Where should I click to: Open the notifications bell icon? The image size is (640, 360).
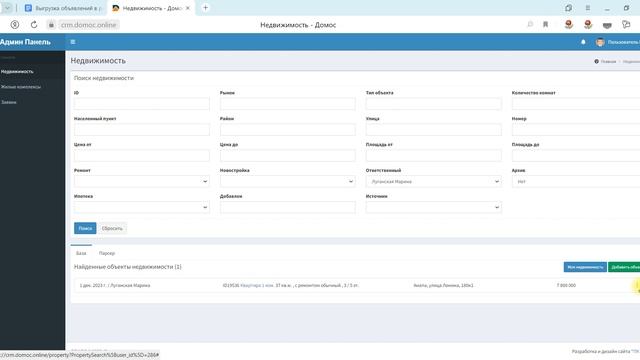pyautogui.click(x=583, y=42)
